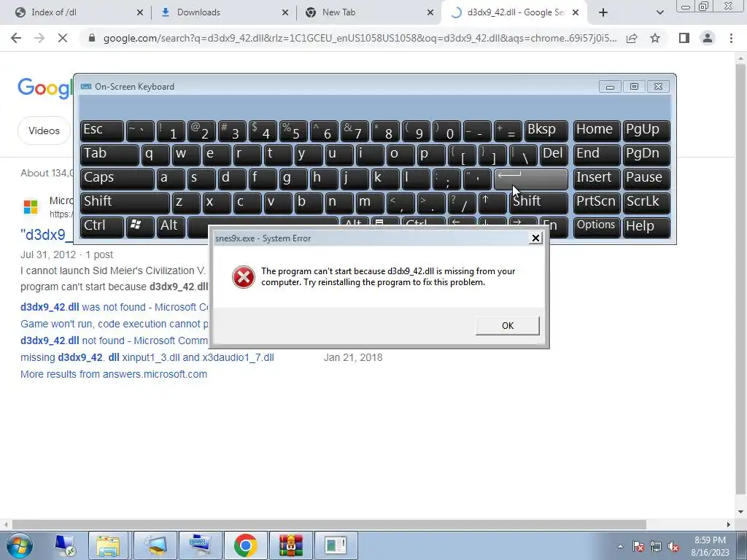Open the tab search dropdown chevron
This screenshot has height=560, width=747.
[659, 12]
